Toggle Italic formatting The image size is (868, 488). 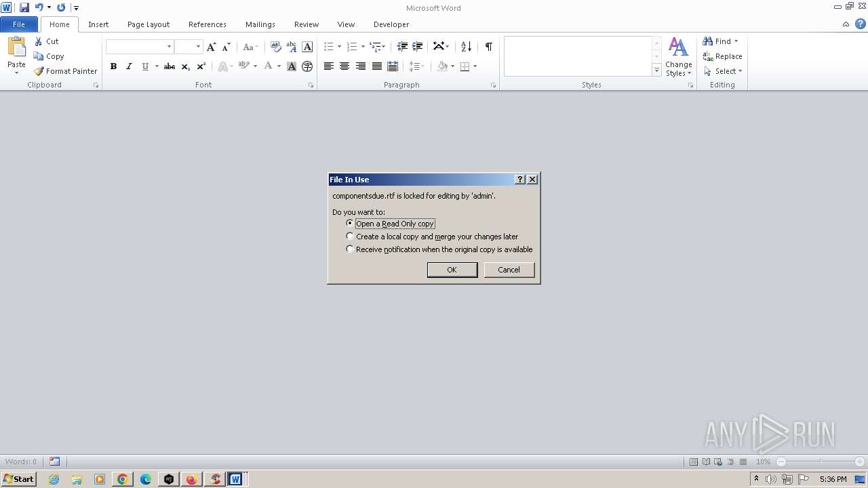click(129, 66)
